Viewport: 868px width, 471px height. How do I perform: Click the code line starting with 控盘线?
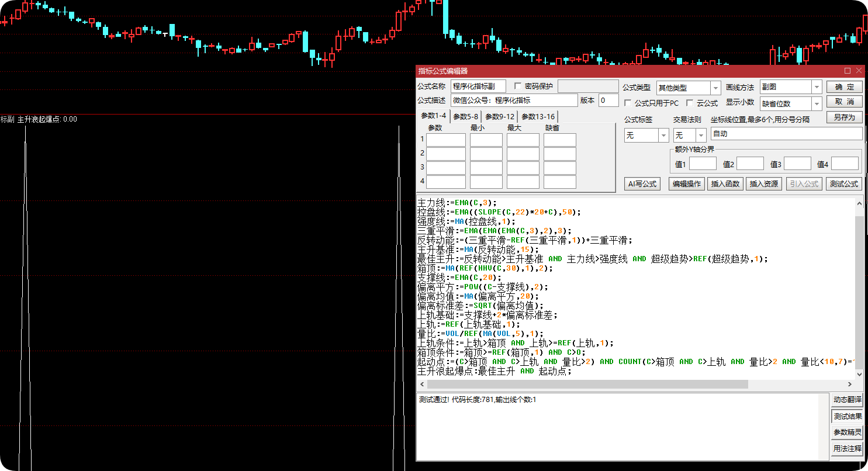pyautogui.click(x=500, y=212)
